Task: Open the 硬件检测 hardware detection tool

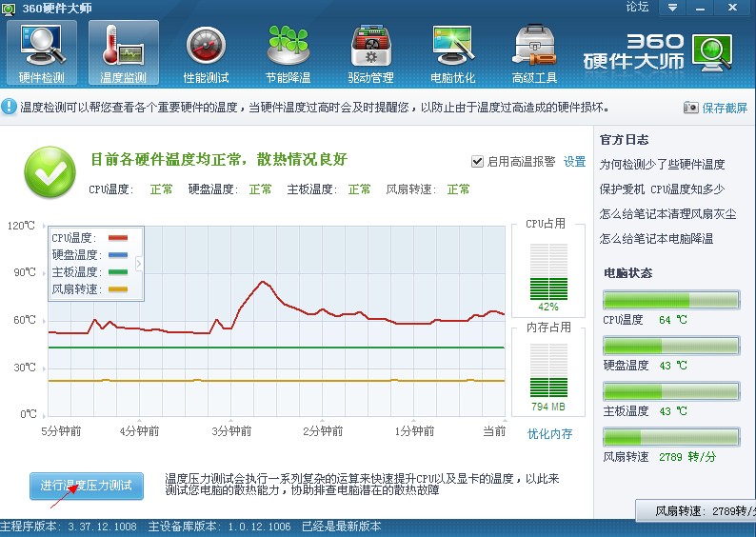Action: 42,53
